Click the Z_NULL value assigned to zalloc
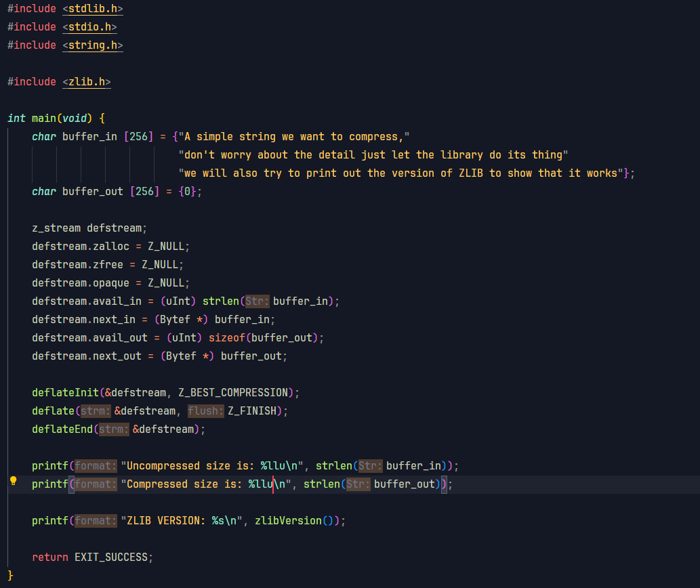 pyautogui.click(x=165, y=246)
